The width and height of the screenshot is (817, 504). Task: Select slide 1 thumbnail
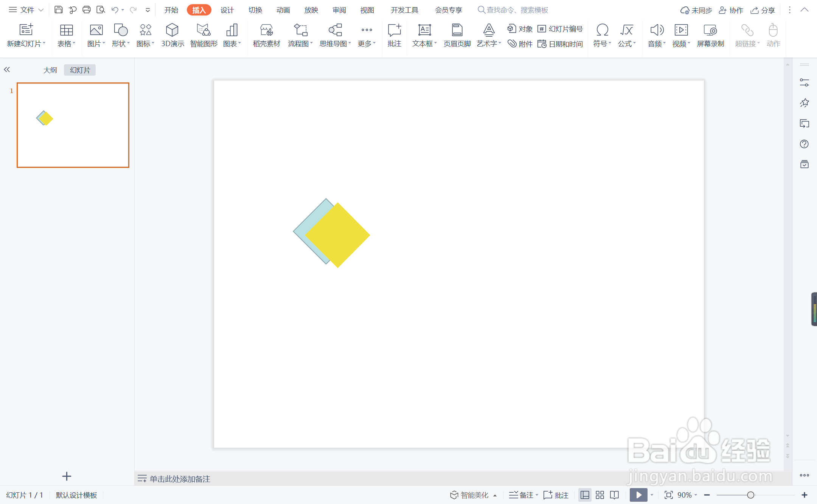tap(73, 125)
